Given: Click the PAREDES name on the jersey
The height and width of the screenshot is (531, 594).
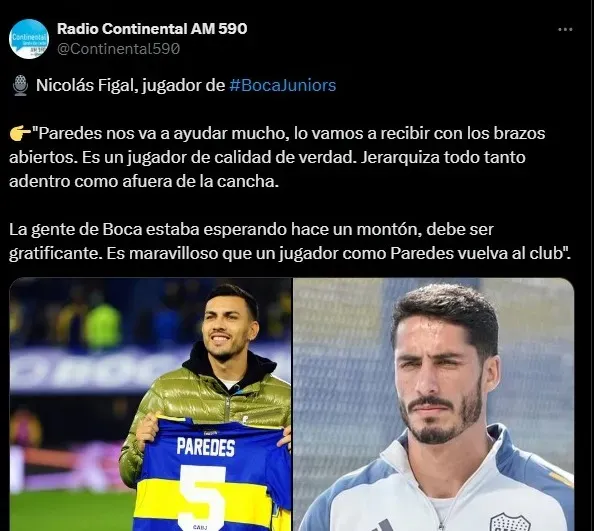Looking at the screenshot, I should 206,447.
